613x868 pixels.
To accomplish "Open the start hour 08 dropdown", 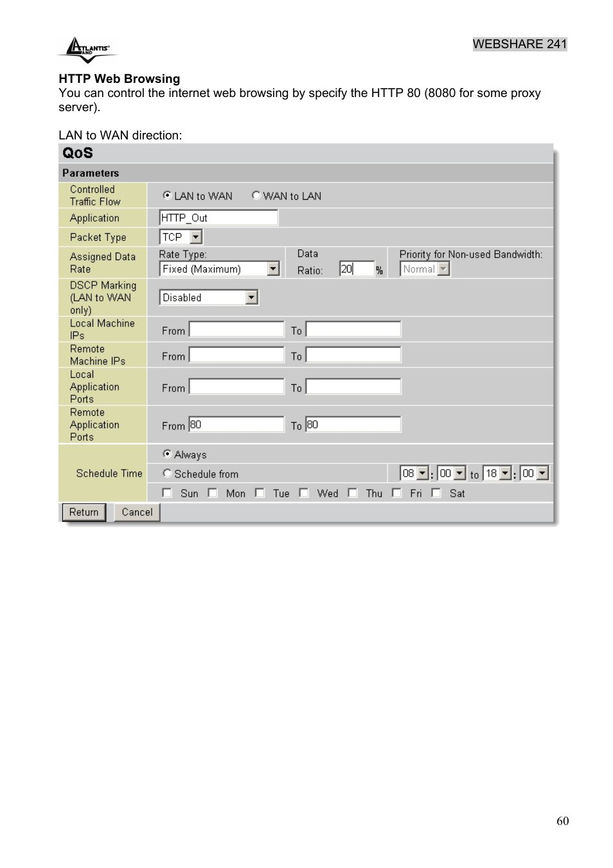I will point(414,474).
